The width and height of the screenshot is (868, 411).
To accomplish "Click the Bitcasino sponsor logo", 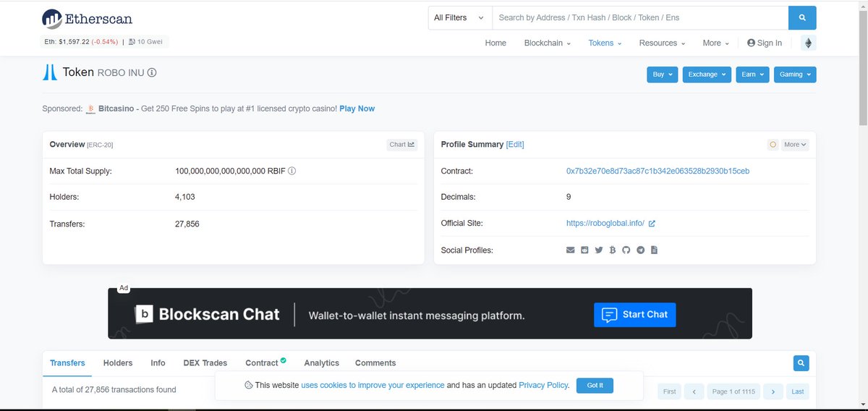I will point(91,109).
